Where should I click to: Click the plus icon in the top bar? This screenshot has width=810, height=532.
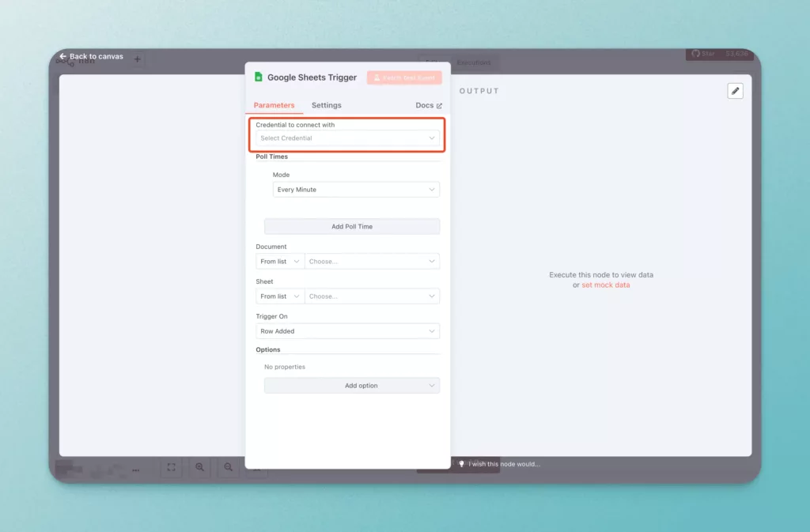coord(138,59)
